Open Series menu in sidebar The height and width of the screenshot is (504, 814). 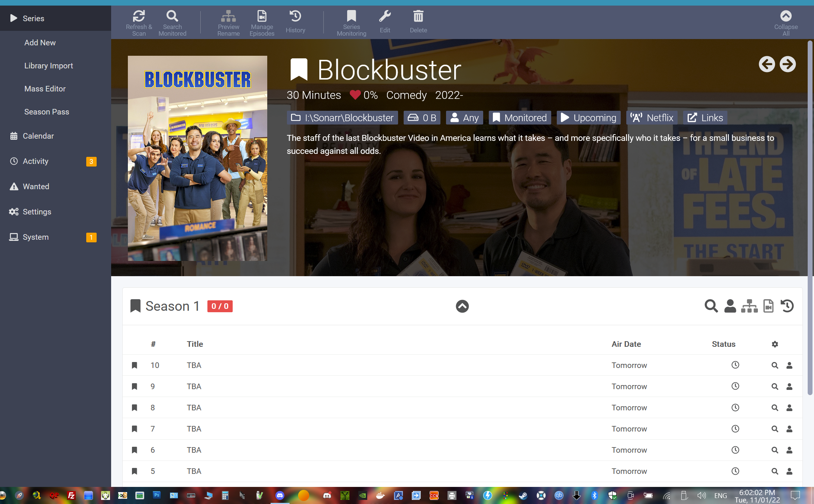point(55,18)
